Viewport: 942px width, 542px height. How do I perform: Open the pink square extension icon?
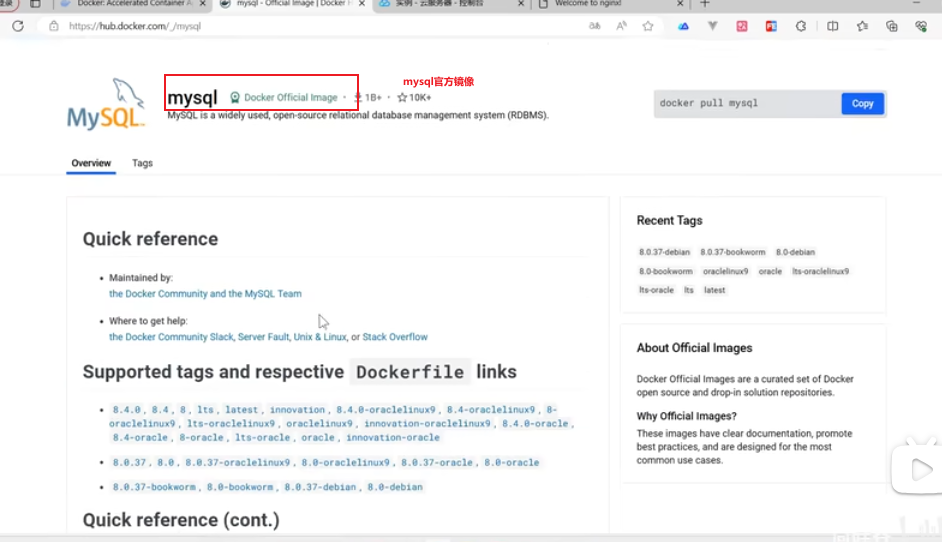742,26
